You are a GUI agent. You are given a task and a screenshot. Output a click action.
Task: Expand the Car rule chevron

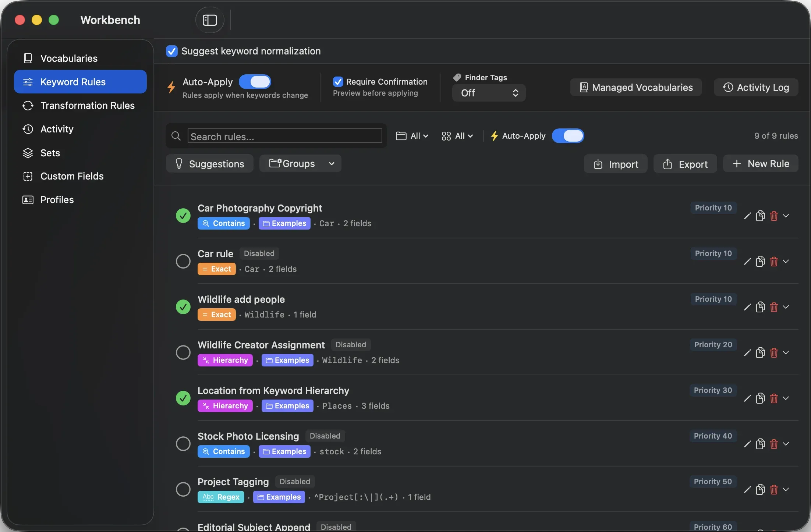(x=786, y=261)
